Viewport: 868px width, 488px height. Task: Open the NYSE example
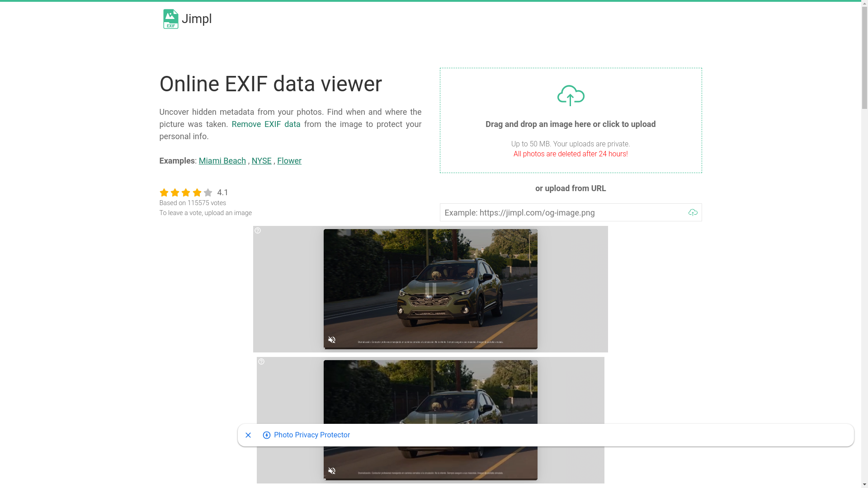[x=261, y=161]
